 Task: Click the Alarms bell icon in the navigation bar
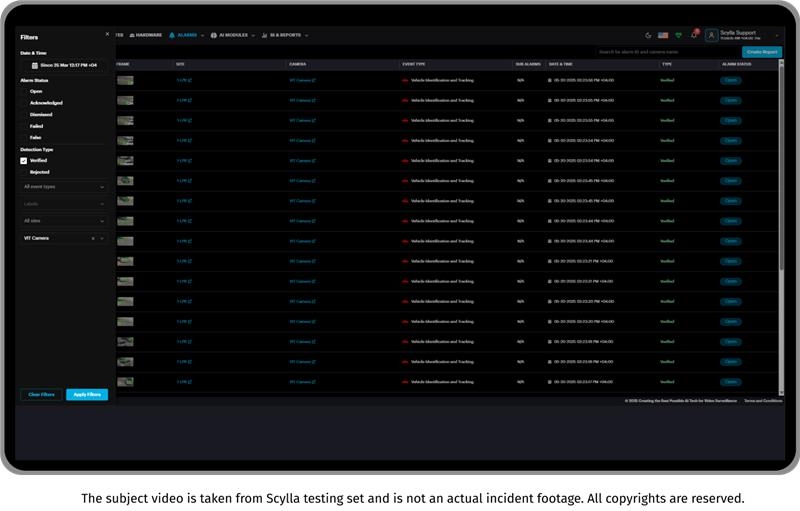(172, 35)
